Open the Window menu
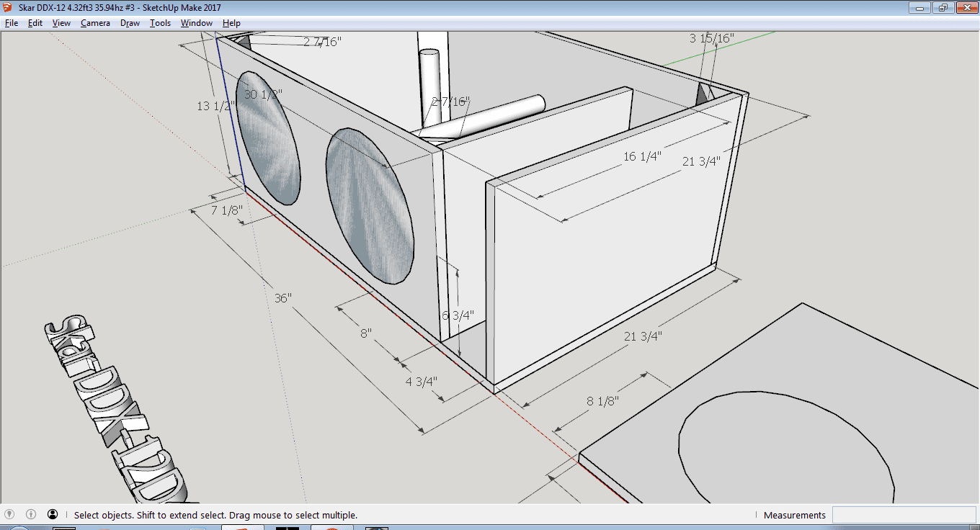The width and height of the screenshot is (980, 530). point(196,23)
